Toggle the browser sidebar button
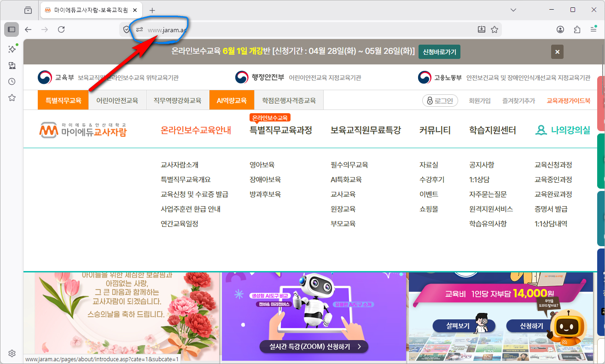The width and height of the screenshot is (605, 364). (12, 29)
